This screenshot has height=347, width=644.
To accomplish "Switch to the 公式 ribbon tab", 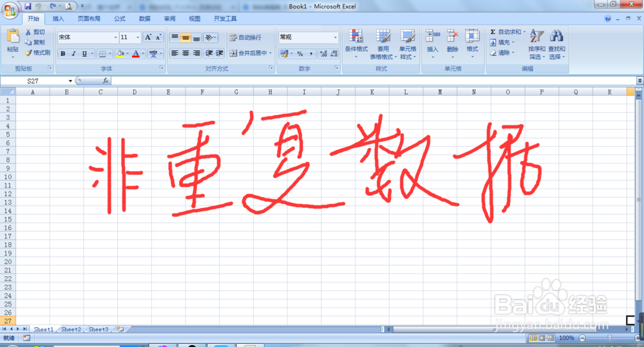I will [x=120, y=19].
